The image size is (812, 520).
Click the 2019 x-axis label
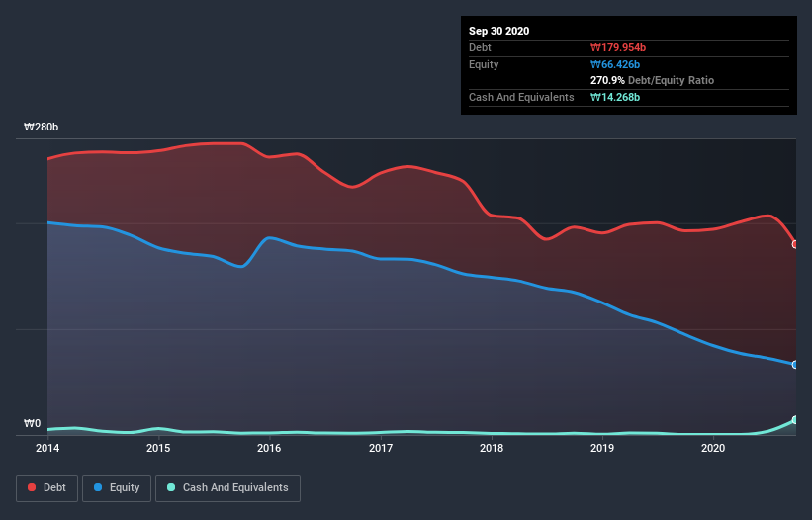(602, 448)
